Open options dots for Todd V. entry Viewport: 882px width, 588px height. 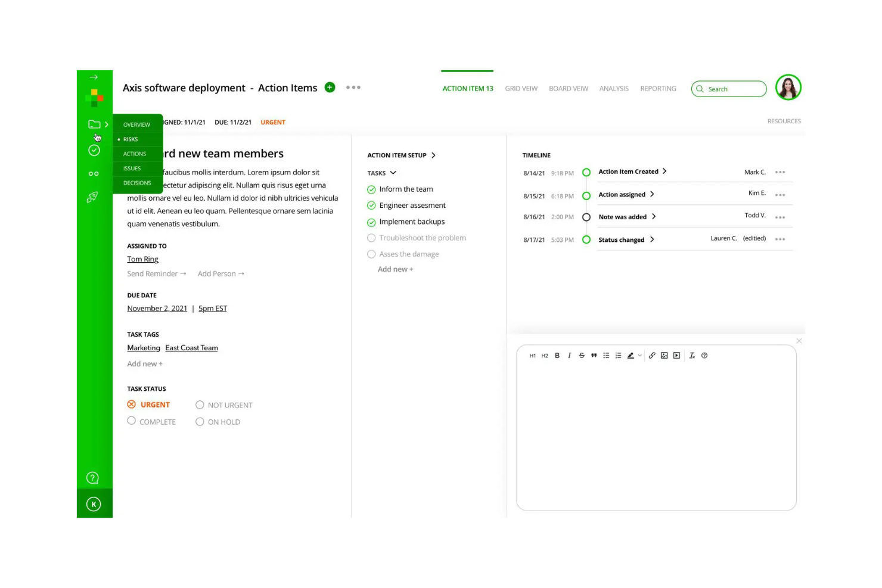(780, 217)
